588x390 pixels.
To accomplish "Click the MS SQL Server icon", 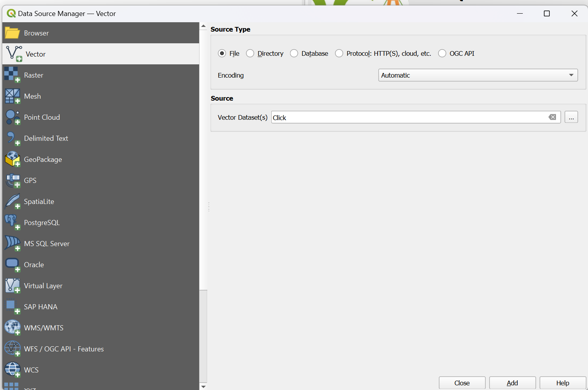I will 12,243.
